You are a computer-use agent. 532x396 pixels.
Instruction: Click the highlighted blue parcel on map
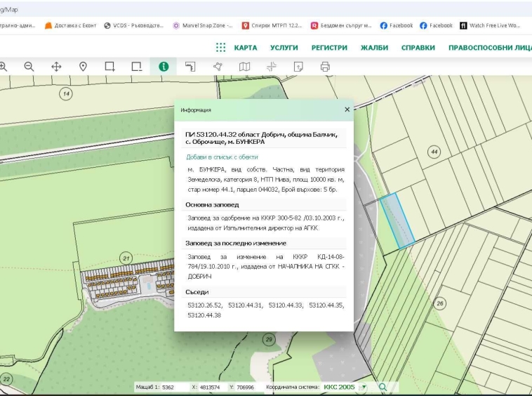(397, 220)
